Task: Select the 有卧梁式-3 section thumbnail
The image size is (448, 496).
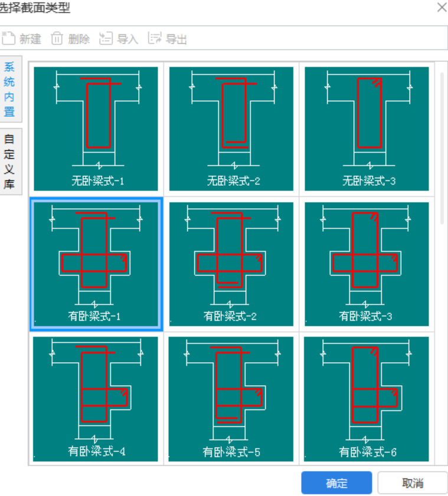Action: pyautogui.click(x=367, y=264)
